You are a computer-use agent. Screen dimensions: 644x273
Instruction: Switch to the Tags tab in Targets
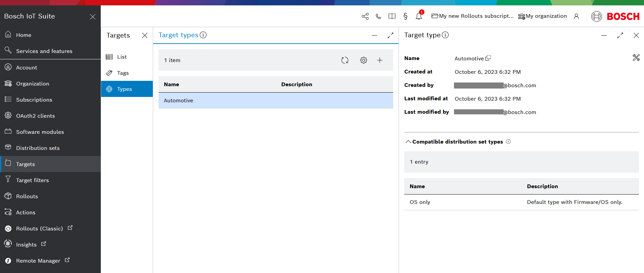click(x=123, y=73)
